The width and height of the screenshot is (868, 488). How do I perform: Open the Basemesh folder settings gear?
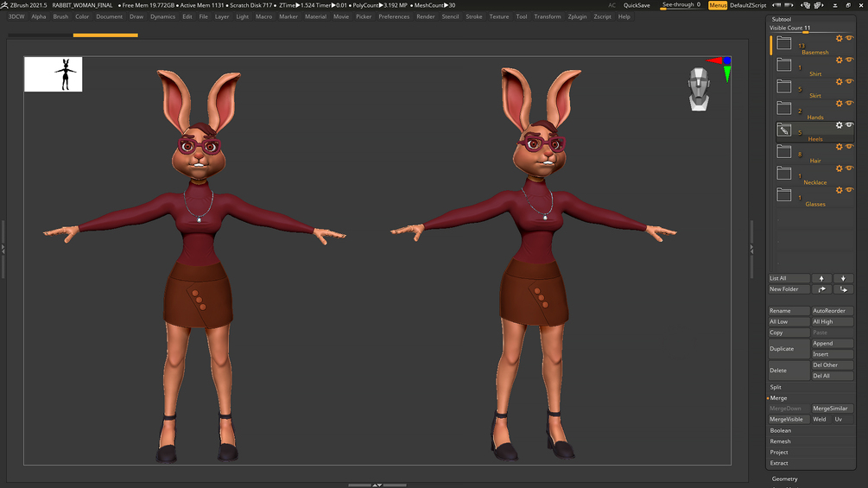pyautogui.click(x=839, y=38)
